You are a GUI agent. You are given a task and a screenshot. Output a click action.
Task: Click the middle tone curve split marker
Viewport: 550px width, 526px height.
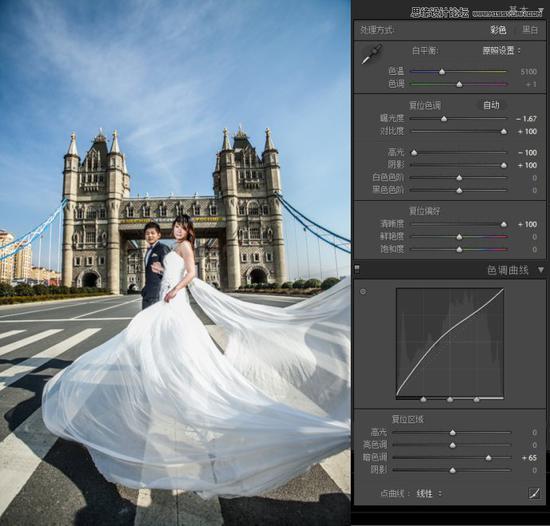[x=450, y=399]
